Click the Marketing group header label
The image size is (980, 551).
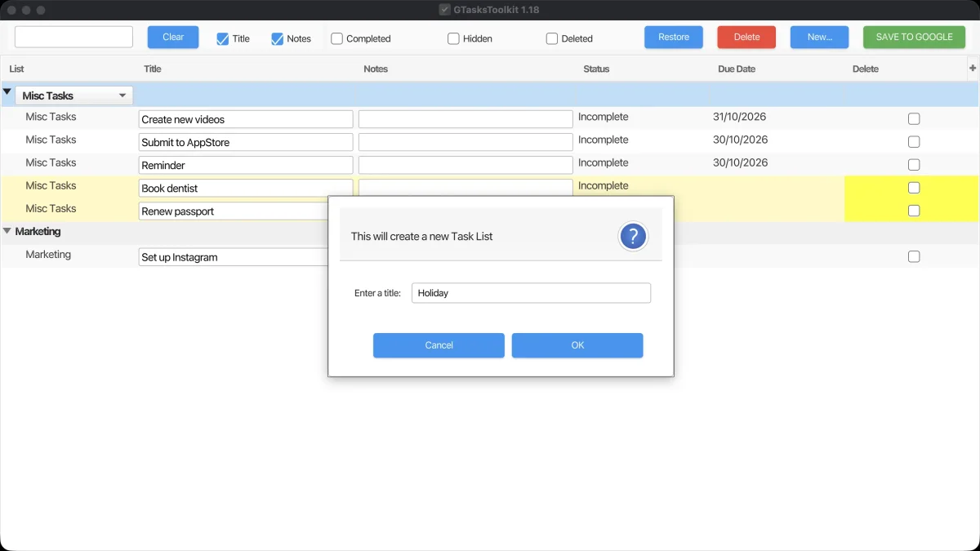click(38, 232)
